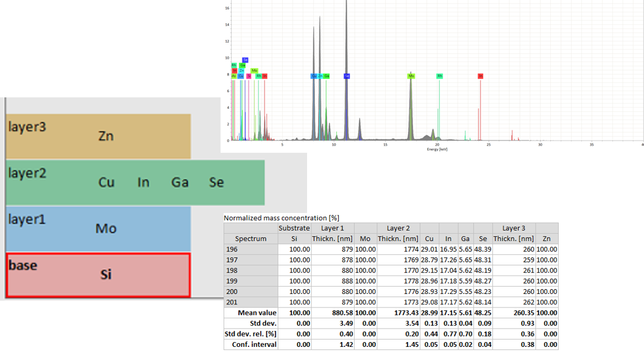Click the Mo peak label near 17 keV
This screenshot has height=353, width=644.
411,76
